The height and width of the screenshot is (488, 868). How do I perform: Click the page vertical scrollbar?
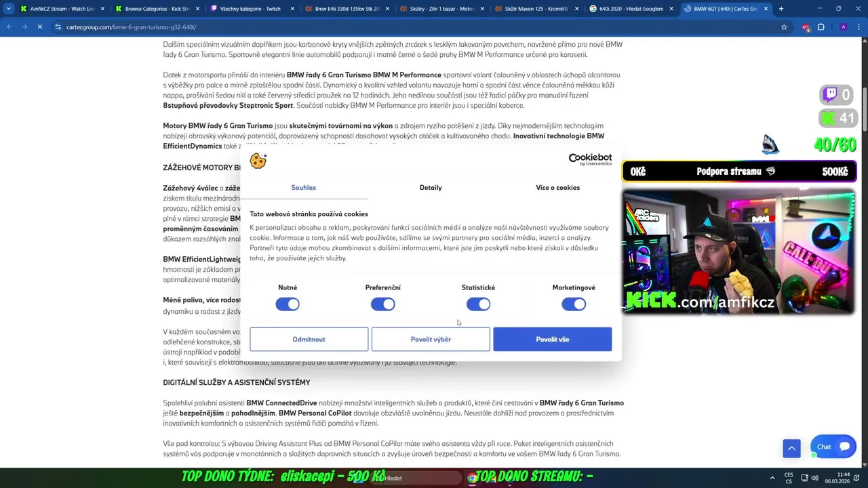(865, 108)
